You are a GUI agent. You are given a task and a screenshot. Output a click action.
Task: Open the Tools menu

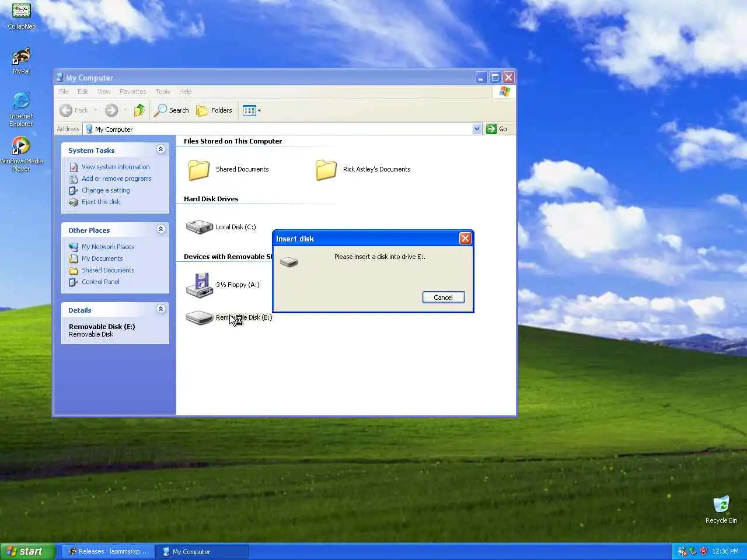[163, 92]
